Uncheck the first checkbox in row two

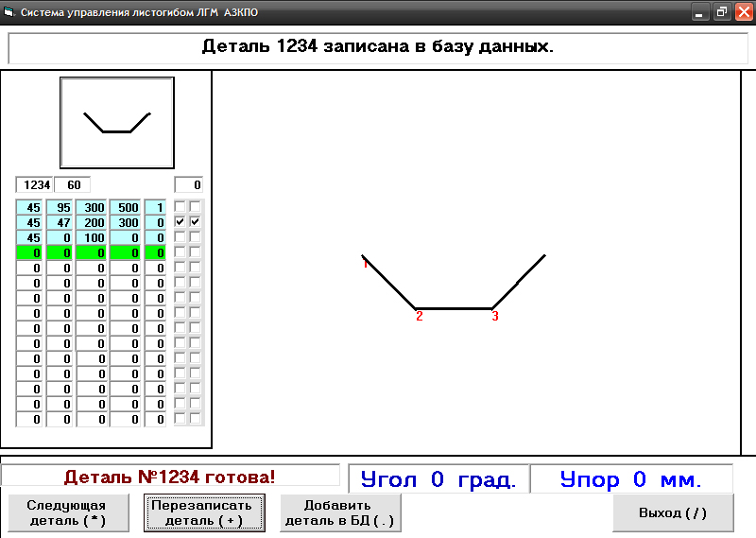[180, 221]
